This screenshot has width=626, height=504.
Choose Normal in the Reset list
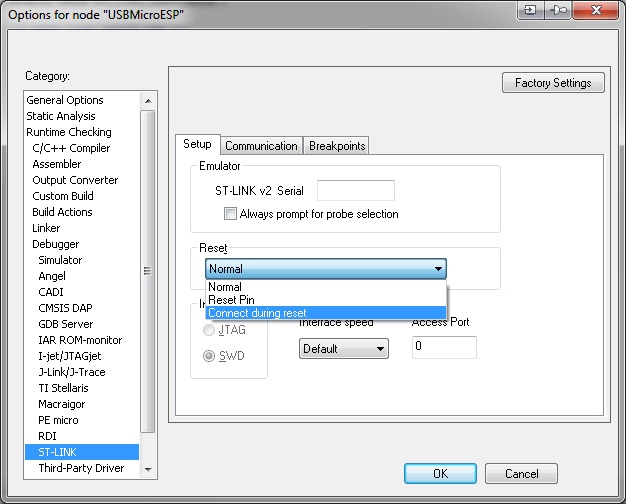coord(325,287)
